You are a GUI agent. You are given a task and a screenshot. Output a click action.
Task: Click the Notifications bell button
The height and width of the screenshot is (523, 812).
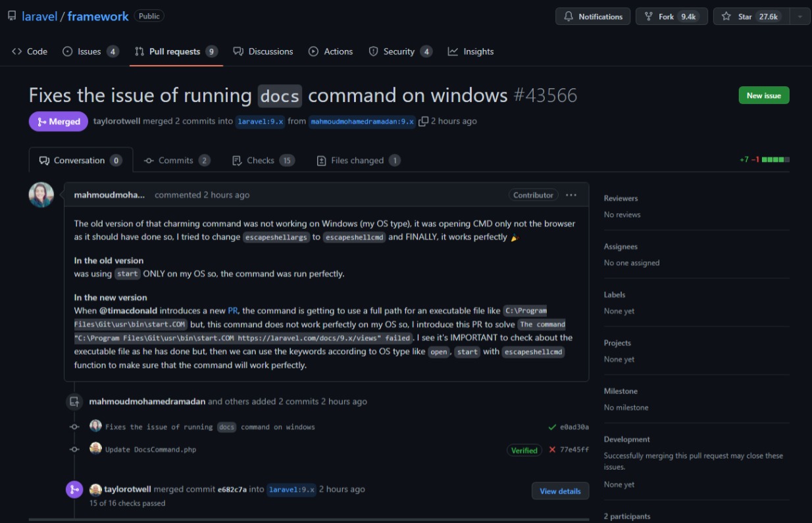click(x=593, y=16)
